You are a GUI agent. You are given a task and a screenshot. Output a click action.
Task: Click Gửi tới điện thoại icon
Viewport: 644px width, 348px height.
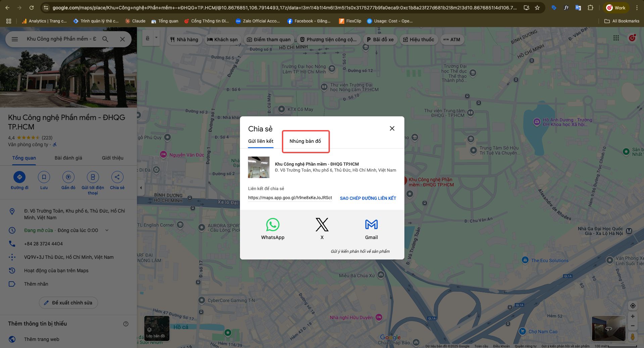click(x=93, y=177)
